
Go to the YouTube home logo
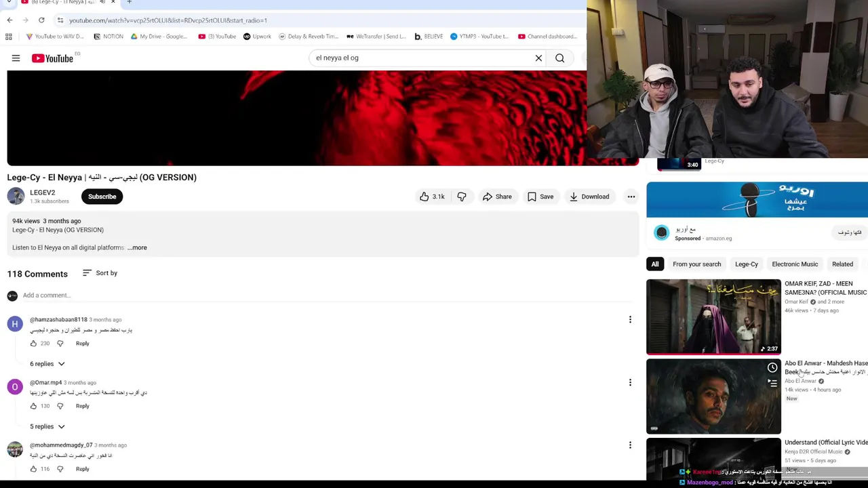point(52,58)
